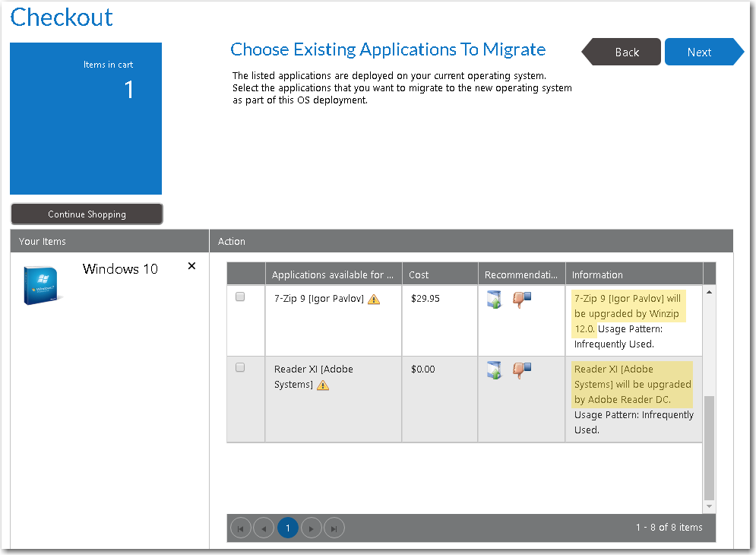Proceed with the Next button
756x555 pixels.
[700, 52]
